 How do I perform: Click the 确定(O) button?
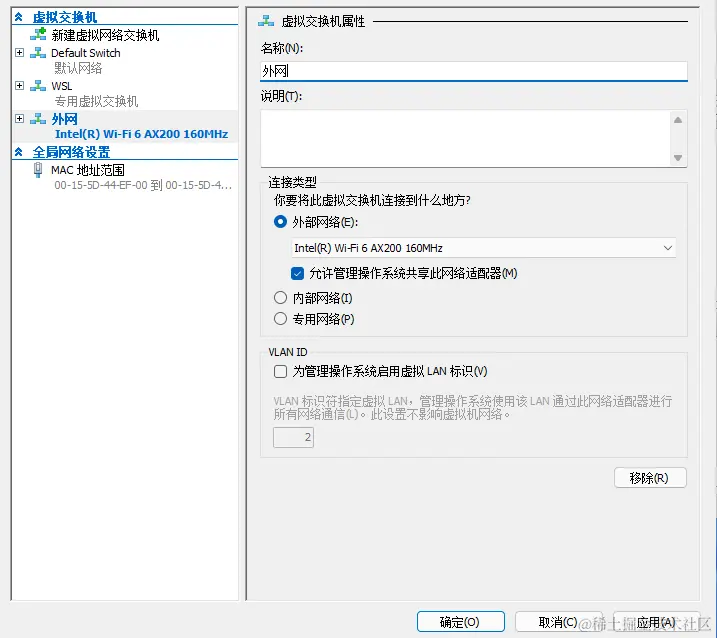pyautogui.click(x=460, y=622)
